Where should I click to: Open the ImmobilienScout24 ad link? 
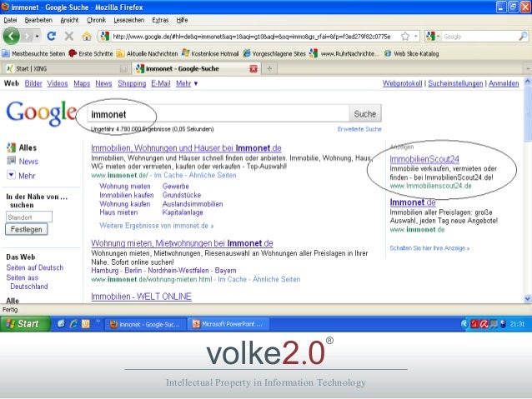(424, 159)
